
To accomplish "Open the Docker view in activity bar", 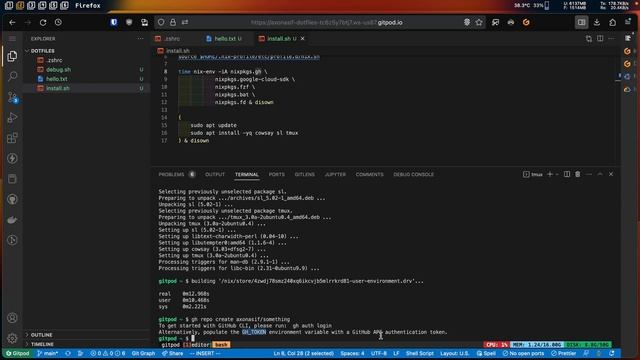I will pyautogui.click(x=12, y=220).
